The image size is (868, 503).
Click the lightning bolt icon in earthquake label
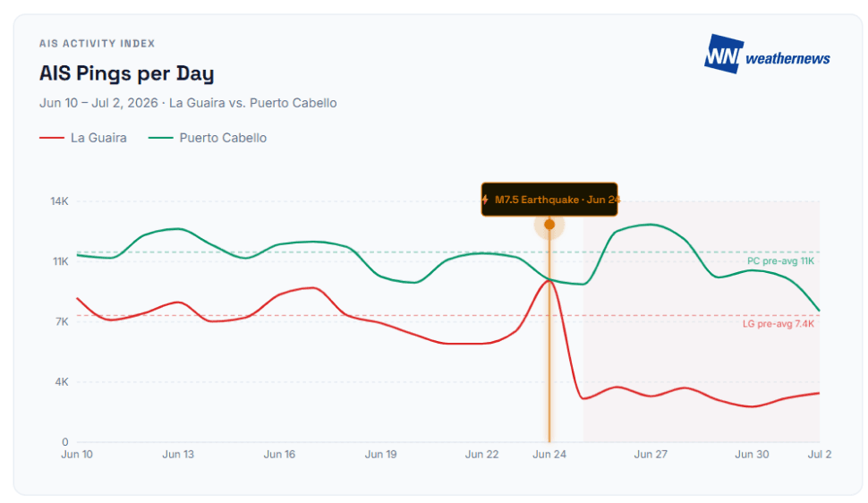(486, 200)
